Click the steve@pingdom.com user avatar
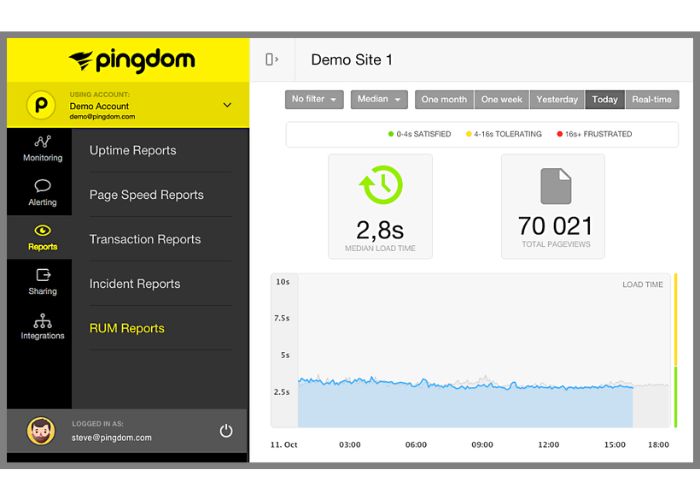The height and width of the screenshot is (500, 700). (41, 431)
